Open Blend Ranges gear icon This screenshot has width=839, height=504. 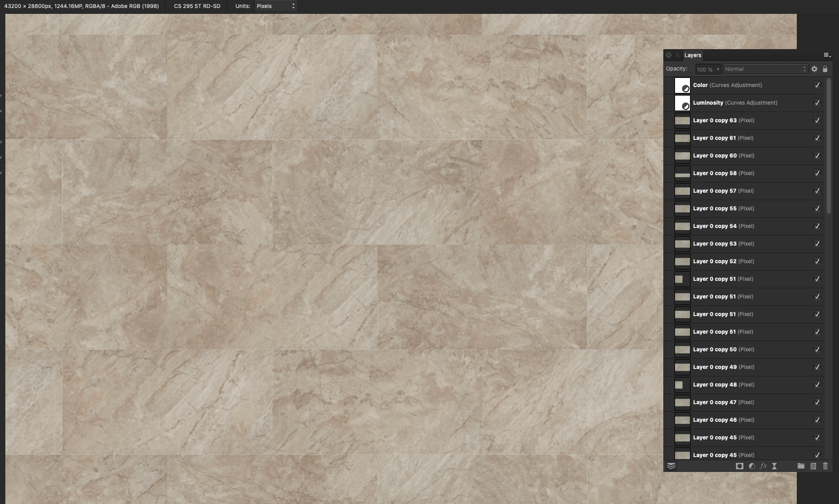[x=814, y=69]
